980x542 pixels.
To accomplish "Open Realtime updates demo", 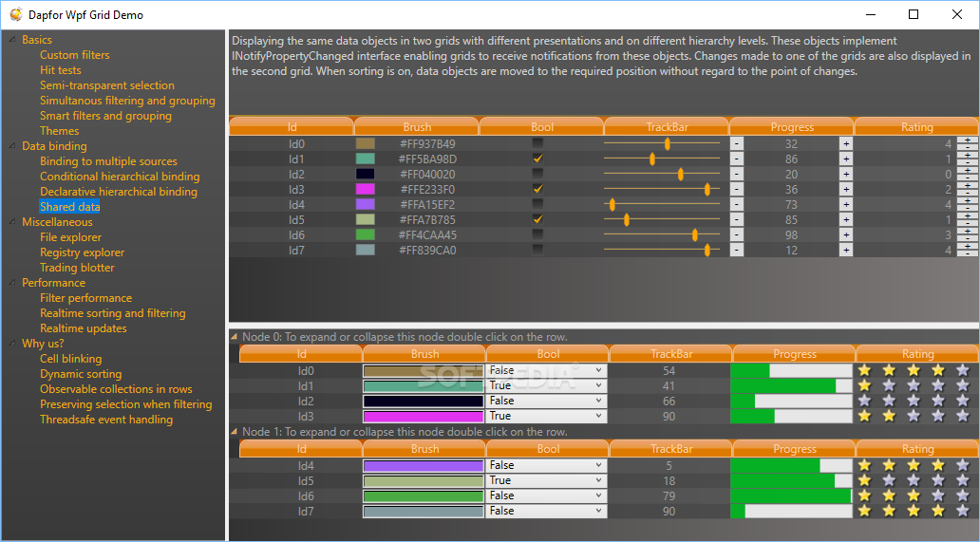I will click(84, 327).
